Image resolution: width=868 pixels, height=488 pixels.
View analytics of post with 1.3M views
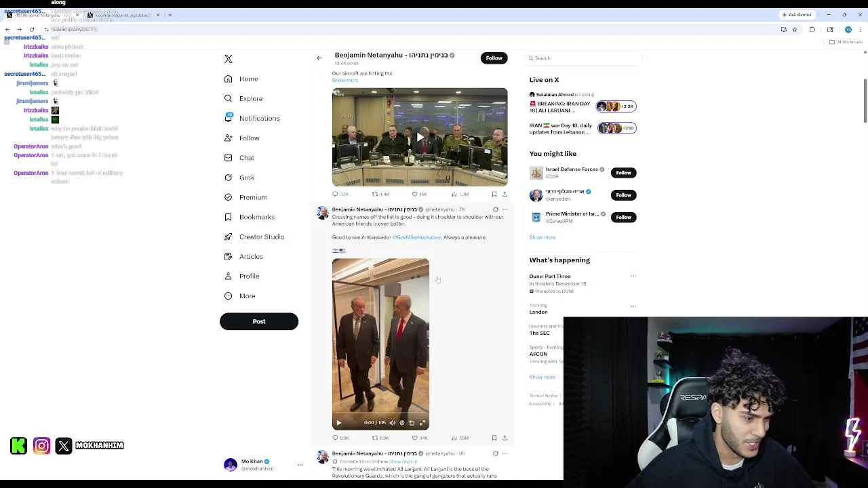click(x=460, y=195)
